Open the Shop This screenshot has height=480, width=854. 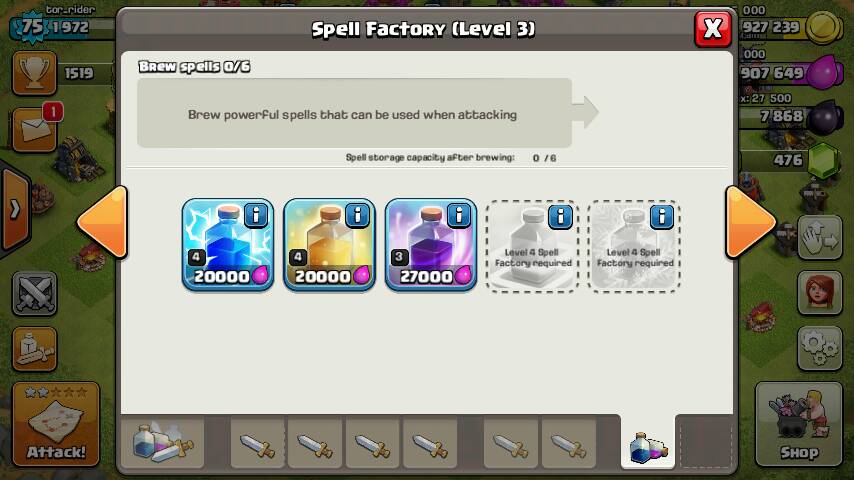[x=798, y=424]
